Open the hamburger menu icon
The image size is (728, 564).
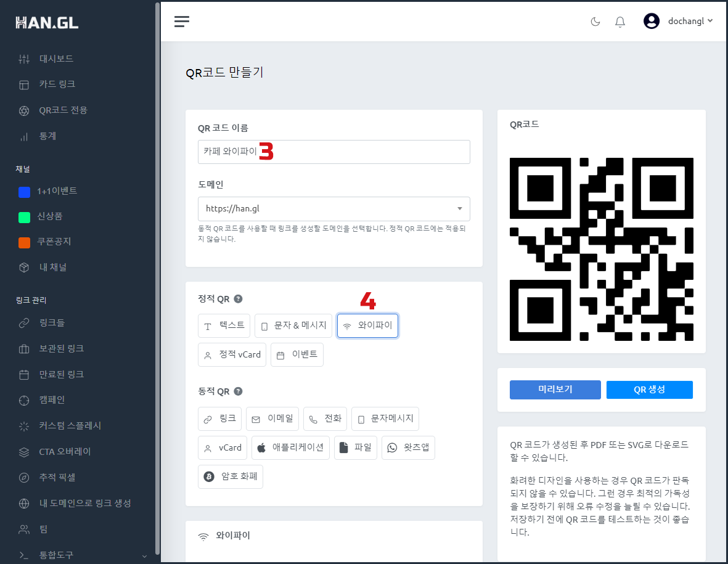tap(181, 22)
